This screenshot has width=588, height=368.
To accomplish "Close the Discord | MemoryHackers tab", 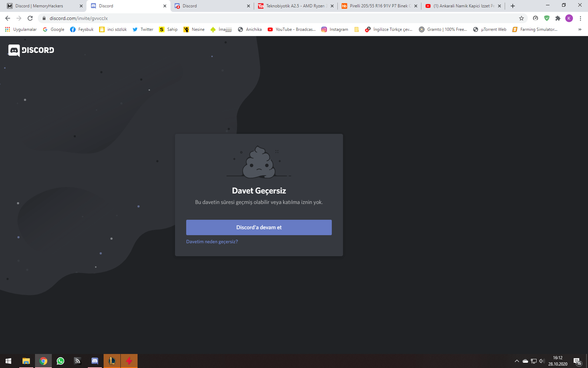I will pos(81,6).
